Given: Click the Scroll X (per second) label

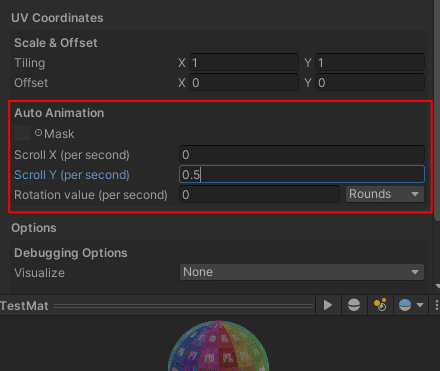Looking at the screenshot, I should click(x=72, y=155).
